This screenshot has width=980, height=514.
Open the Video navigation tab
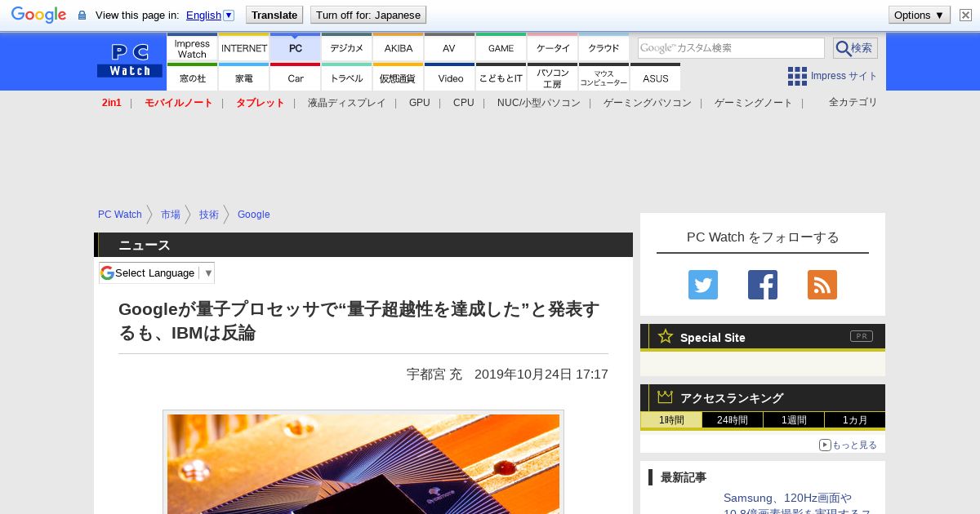point(449,78)
